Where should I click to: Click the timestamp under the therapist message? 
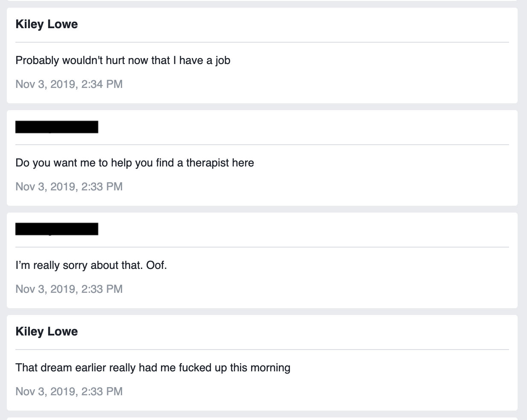[x=69, y=187]
